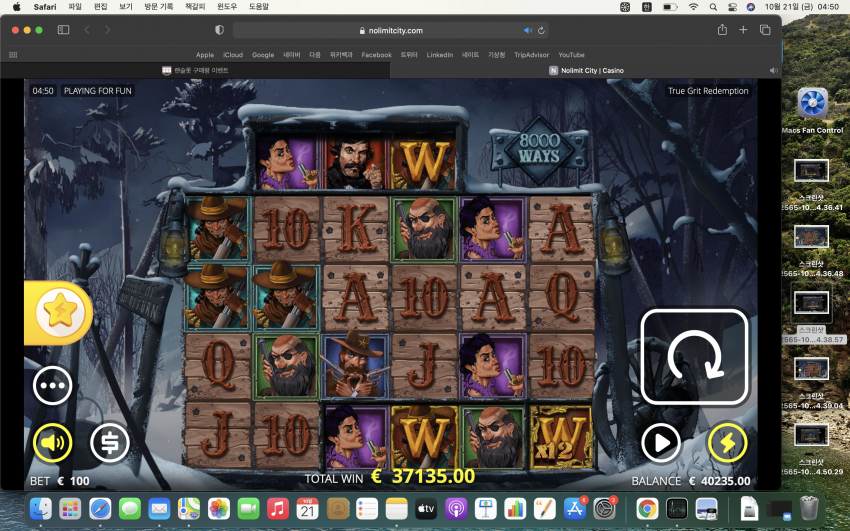Open Finder from the Dock
Screen dimensions: 850x531
click(41, 509)
